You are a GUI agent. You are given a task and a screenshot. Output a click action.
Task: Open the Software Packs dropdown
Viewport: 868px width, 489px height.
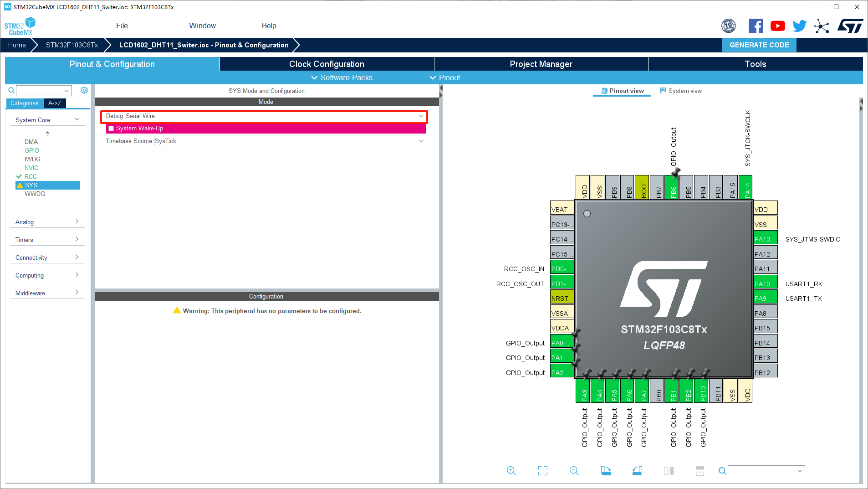[342, 77]
